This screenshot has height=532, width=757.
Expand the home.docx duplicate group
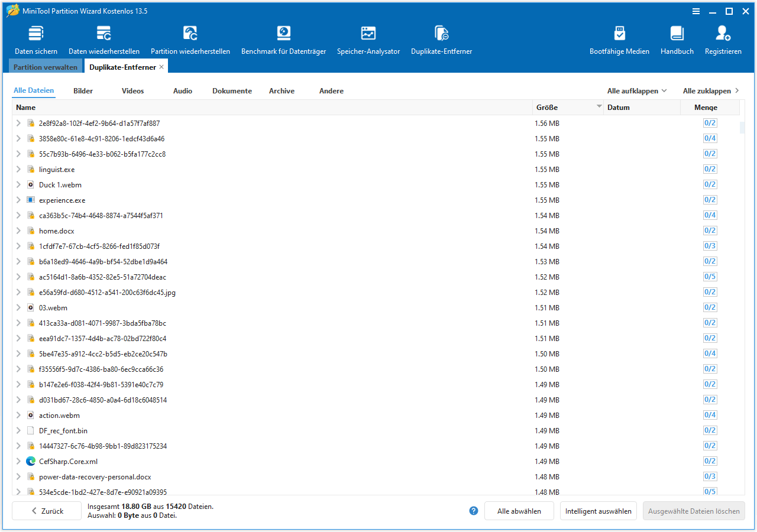(x=18, y=231)
